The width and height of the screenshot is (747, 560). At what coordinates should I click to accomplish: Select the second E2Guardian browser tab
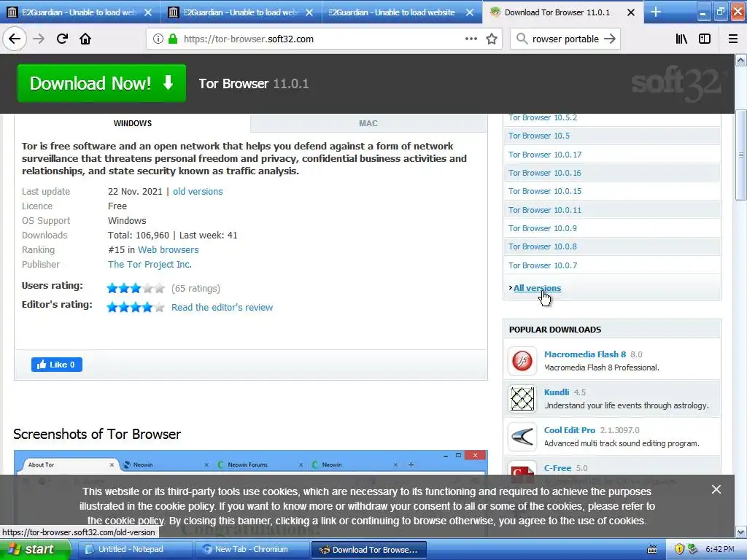coord(241,12)
